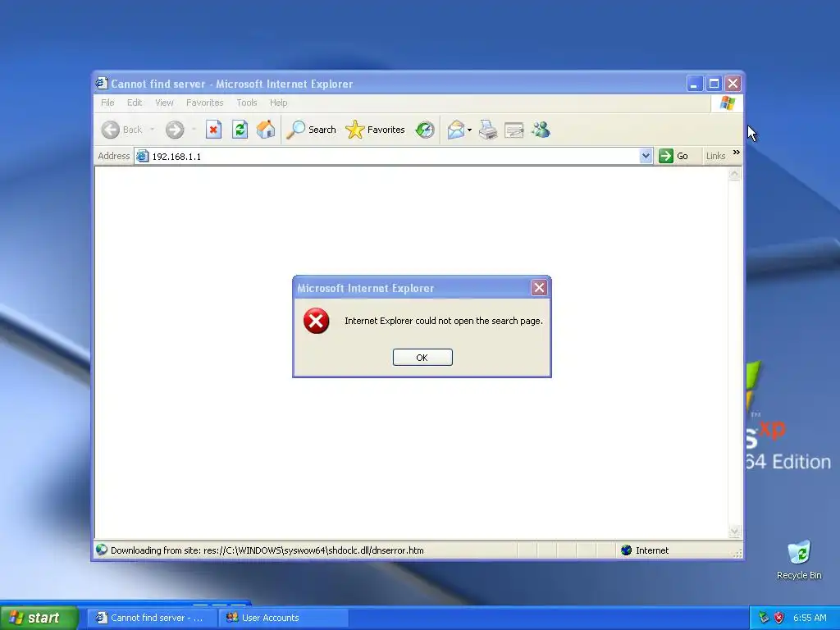
Task: Click the red security shield tray icon
Action: pyautogui.click(x=779, y=618)
